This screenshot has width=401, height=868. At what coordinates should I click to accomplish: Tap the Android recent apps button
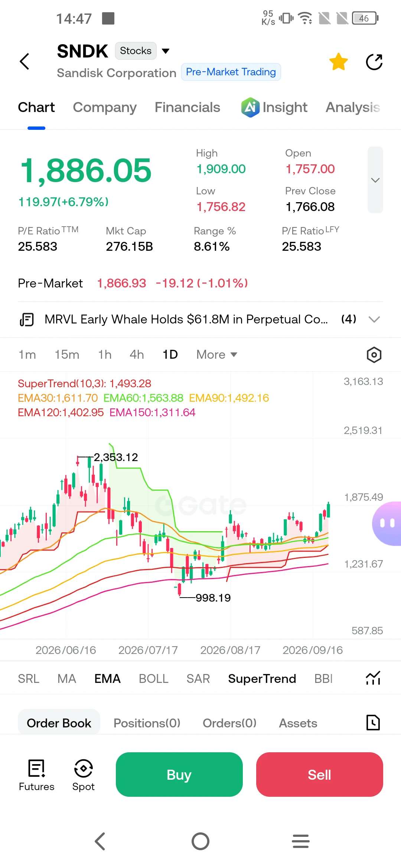coord(301,841)
